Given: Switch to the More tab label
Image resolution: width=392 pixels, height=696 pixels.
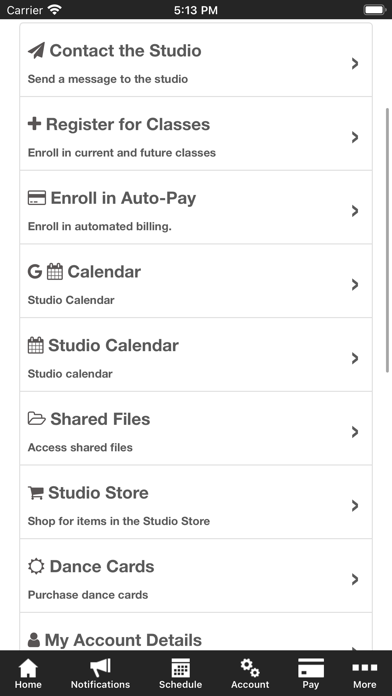Looking at the screenshot, I should 364,684.
